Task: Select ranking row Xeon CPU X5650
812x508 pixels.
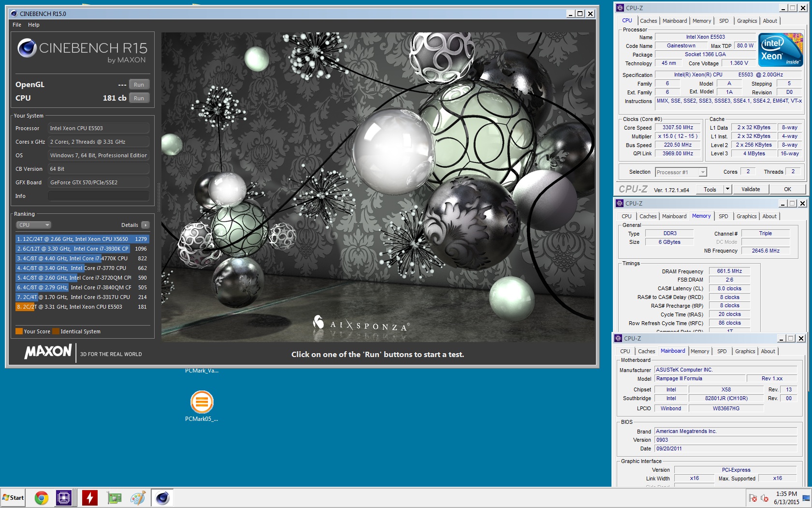Action: (x=82, y=239)
